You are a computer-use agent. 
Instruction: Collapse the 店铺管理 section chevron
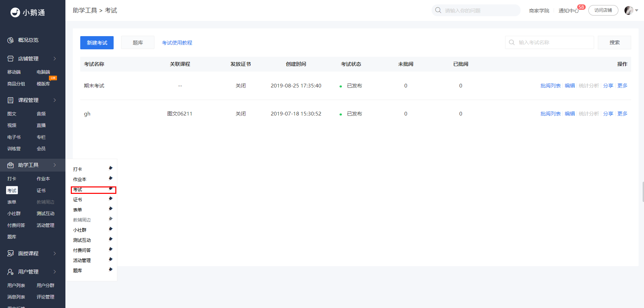pyautogui.click(x=55, y=59)
